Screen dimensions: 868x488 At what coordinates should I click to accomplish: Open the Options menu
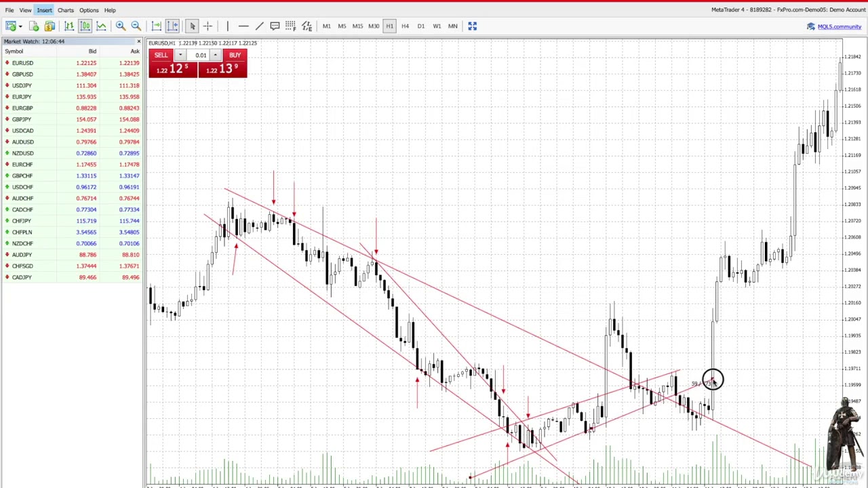(88, 10)
